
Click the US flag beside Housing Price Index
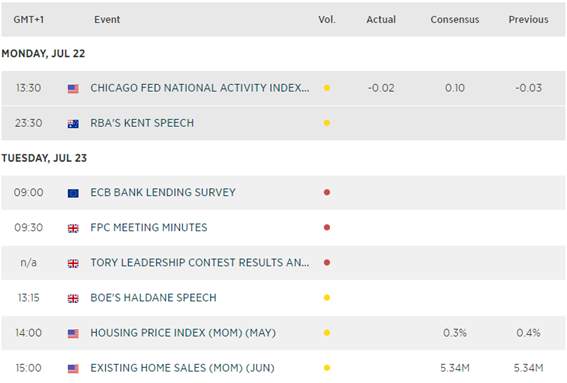click(73, 333)
